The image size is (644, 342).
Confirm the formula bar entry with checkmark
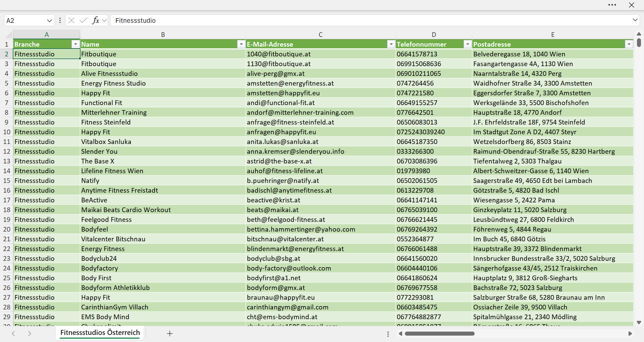click(84, 20)
